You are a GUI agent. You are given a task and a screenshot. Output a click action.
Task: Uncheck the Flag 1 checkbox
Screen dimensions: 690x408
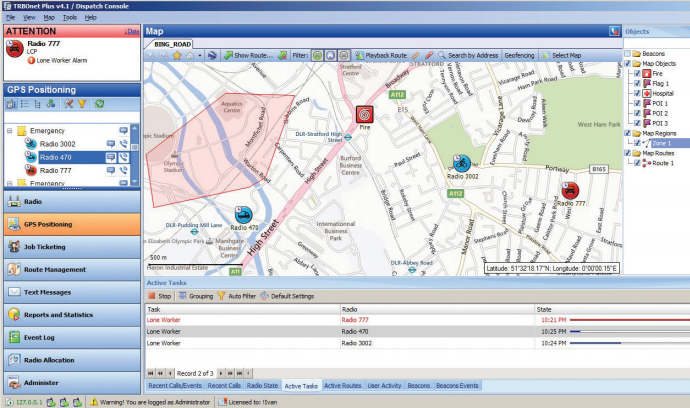(x=637, y=83)
